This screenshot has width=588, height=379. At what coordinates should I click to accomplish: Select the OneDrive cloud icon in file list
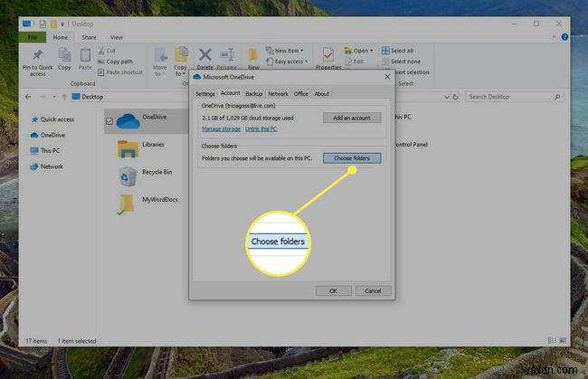tap(128, 121)
